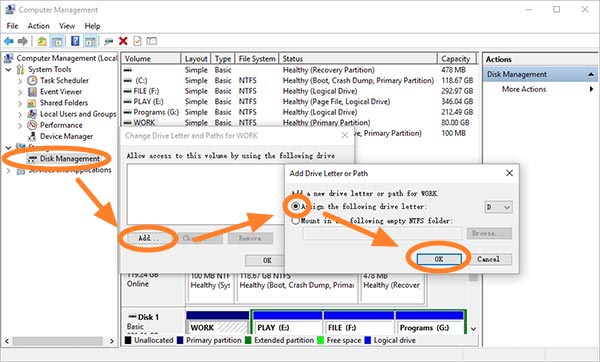Expand the Local Users and Groups node

pyautogui.click(x=20, y=114)
